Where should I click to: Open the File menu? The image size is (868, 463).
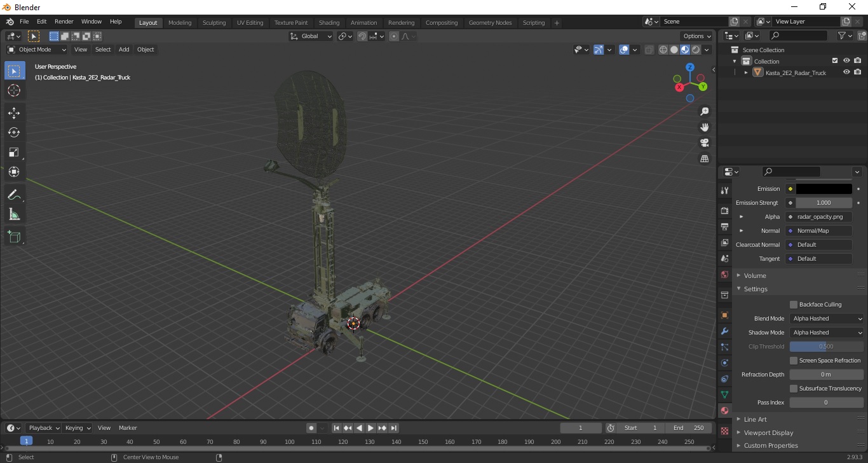[24, 22]
